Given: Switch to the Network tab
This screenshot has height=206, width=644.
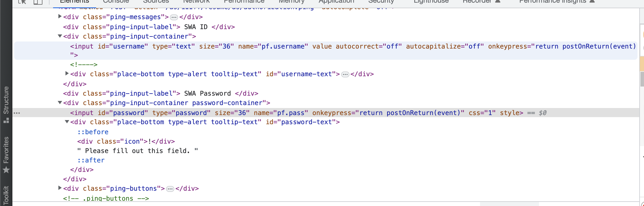Looking at the screenshot, I should (x=196, y=1).
